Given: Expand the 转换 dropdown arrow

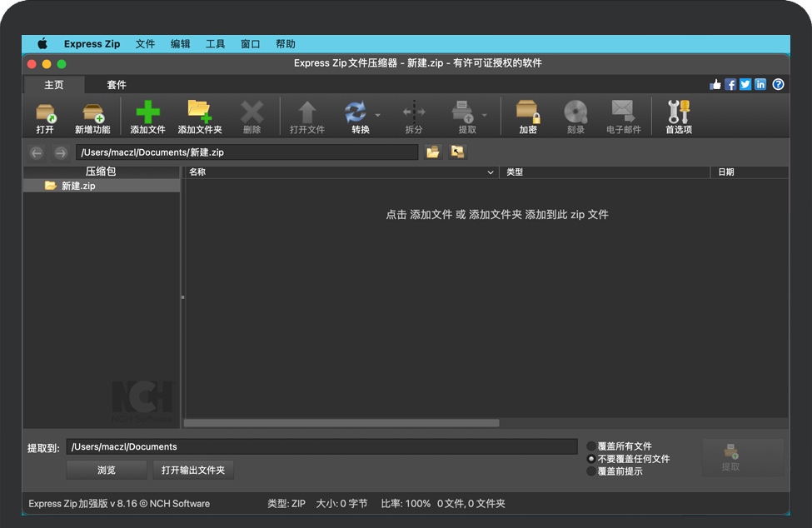Looking at the screenshot, I should [379, 116].
